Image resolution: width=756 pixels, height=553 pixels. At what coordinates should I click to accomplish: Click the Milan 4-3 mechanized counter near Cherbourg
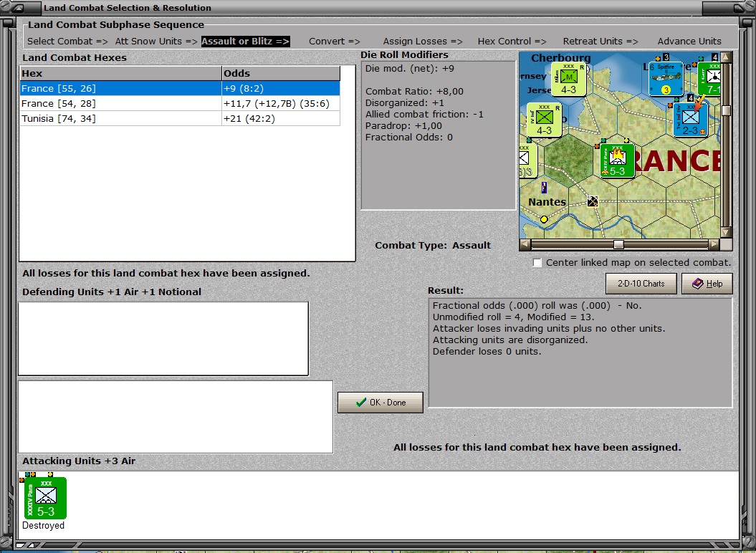(x=568, y=77)
